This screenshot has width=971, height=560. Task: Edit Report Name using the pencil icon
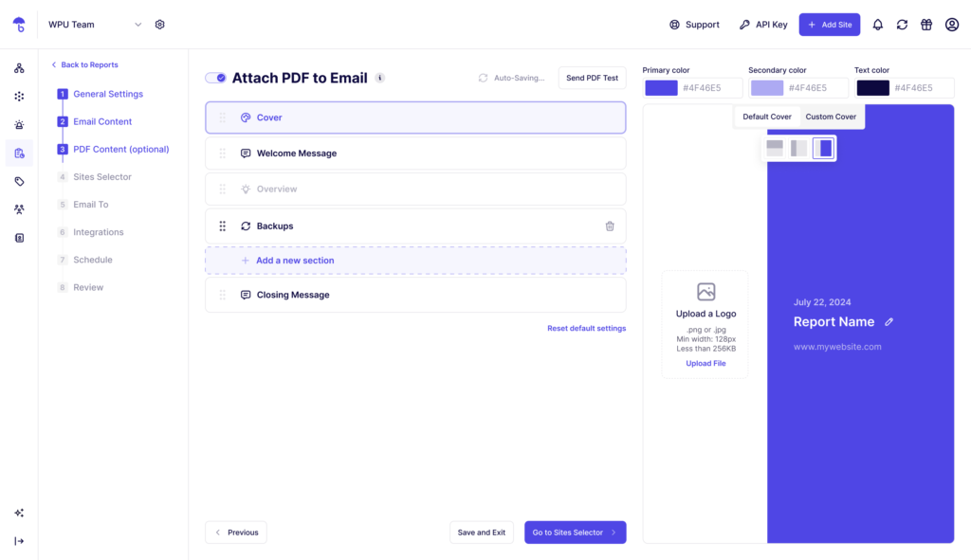point(889,322)
